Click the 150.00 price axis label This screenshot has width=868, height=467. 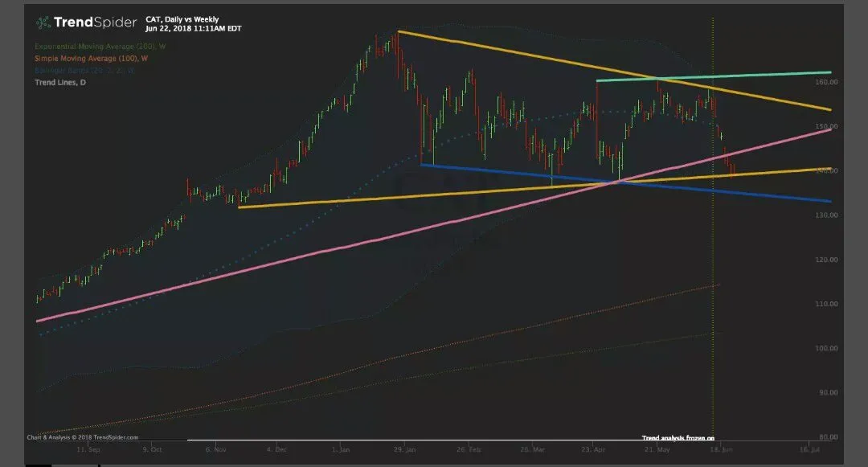(x=826, y=126)
